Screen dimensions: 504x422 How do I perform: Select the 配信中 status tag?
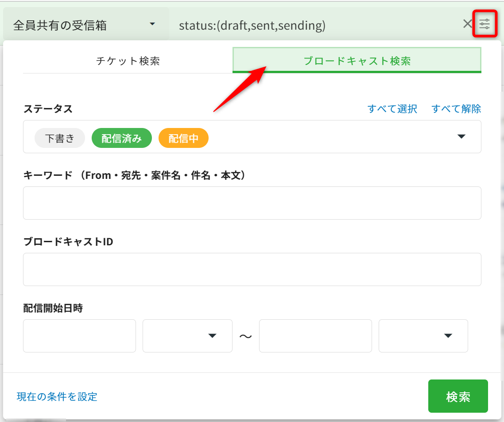[x=183, y=138]
